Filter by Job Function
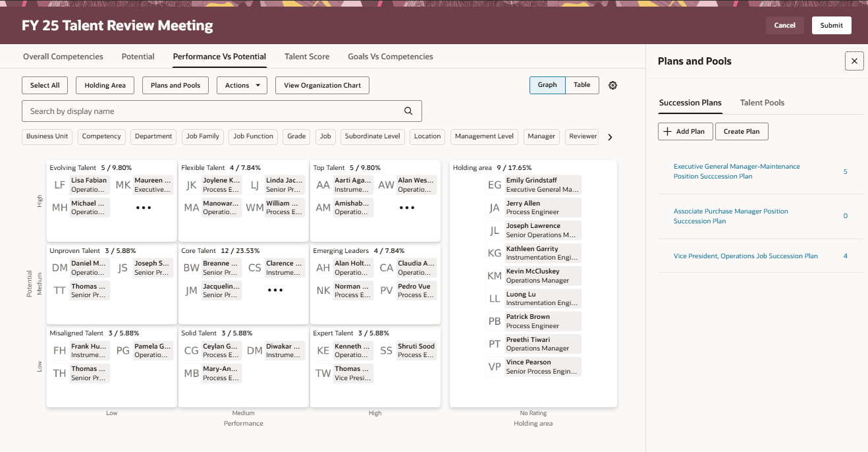The image size is (868, 452). (254, 136)
